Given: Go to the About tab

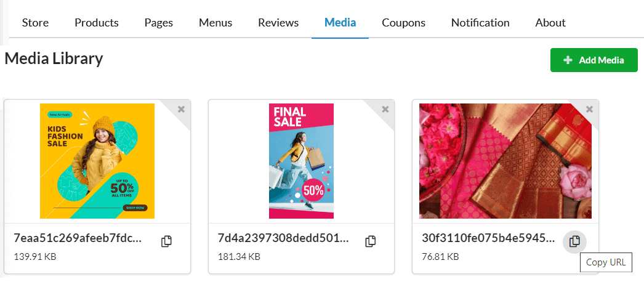Looking at the screenshot, I should 550,23.
